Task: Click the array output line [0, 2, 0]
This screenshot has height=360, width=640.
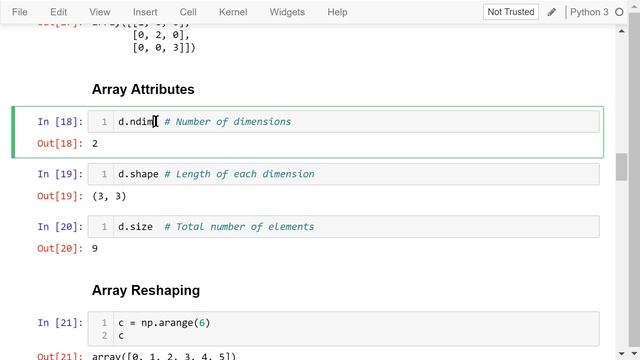Action: coord(161,35)
